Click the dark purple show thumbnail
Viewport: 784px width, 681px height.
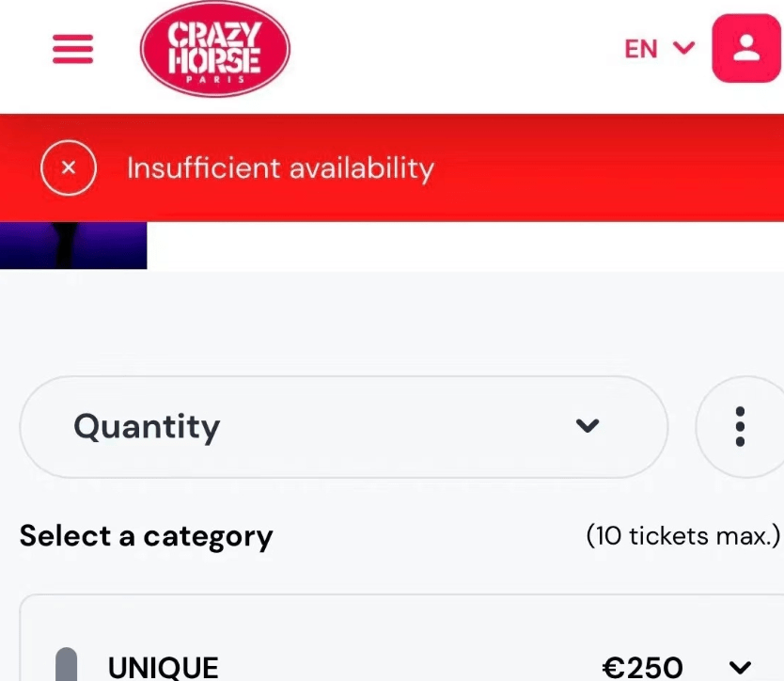pyautogui.click(x=73, y=245)
